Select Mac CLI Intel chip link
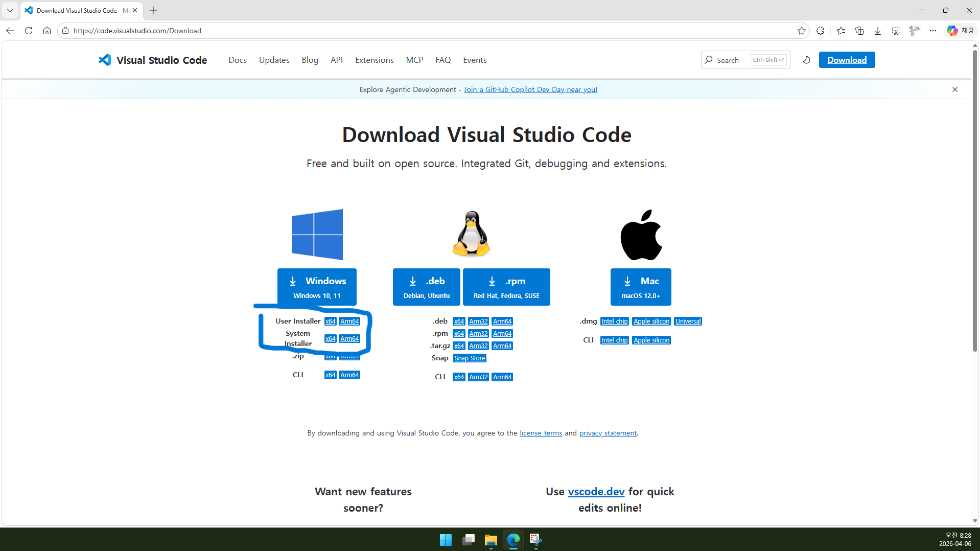Screen dimensions: 980x551 tap(615, 340)
